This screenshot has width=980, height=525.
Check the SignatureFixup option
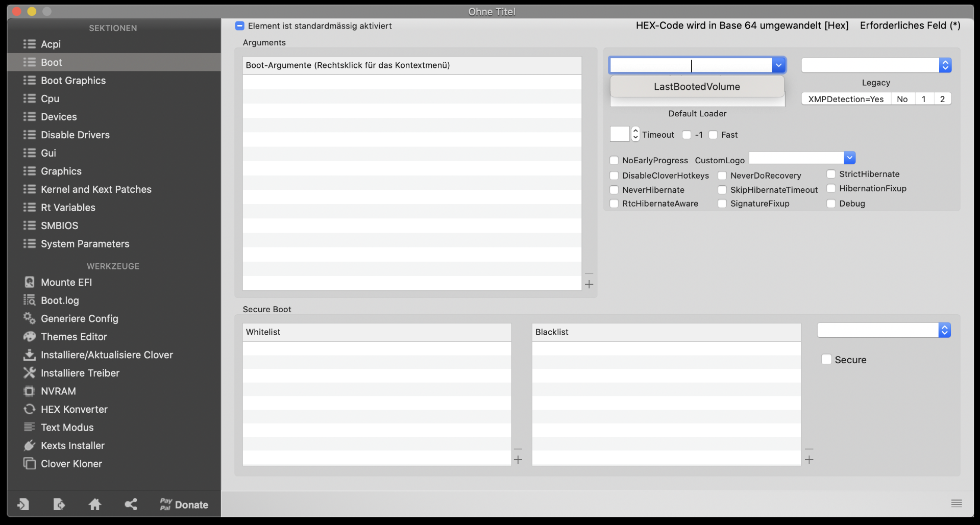(723, 204)
